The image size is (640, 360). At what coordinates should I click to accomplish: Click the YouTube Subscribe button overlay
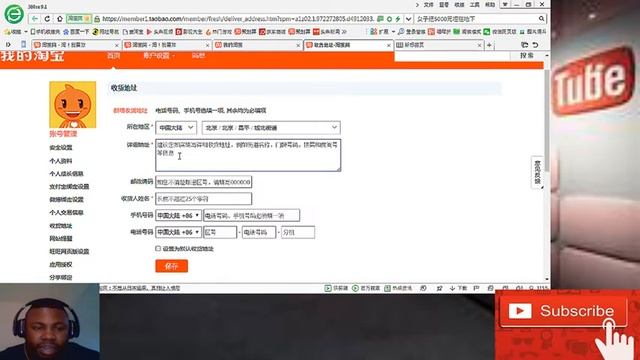coord(564,311)
